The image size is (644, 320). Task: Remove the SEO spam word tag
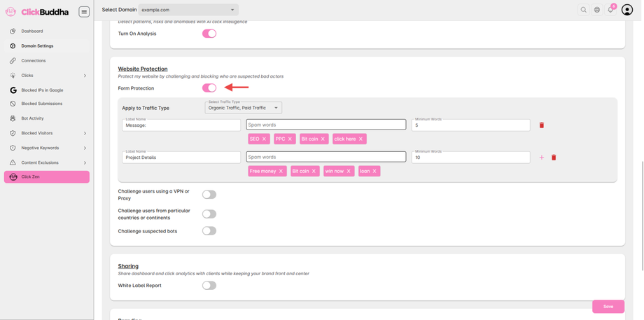[264, 139]
